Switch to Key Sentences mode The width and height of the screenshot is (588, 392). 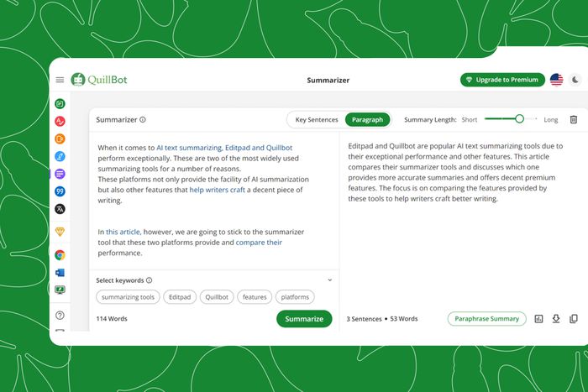pos(317,119)
